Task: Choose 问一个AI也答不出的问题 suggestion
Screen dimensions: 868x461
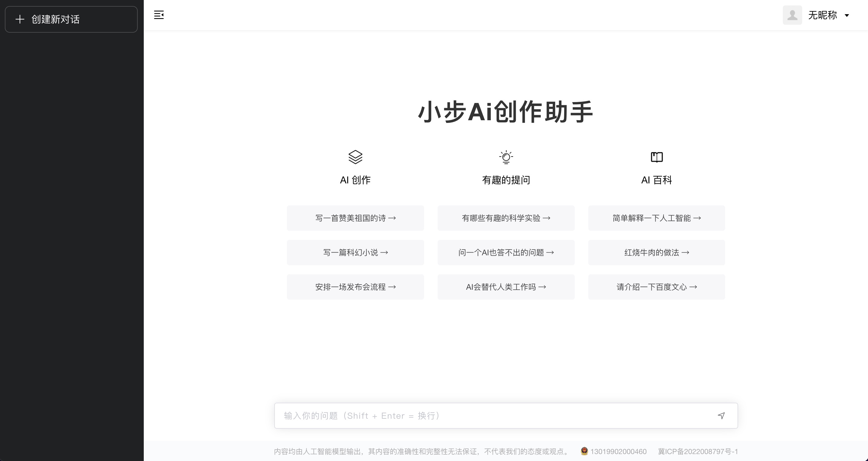Action: [x=506, y=253]
